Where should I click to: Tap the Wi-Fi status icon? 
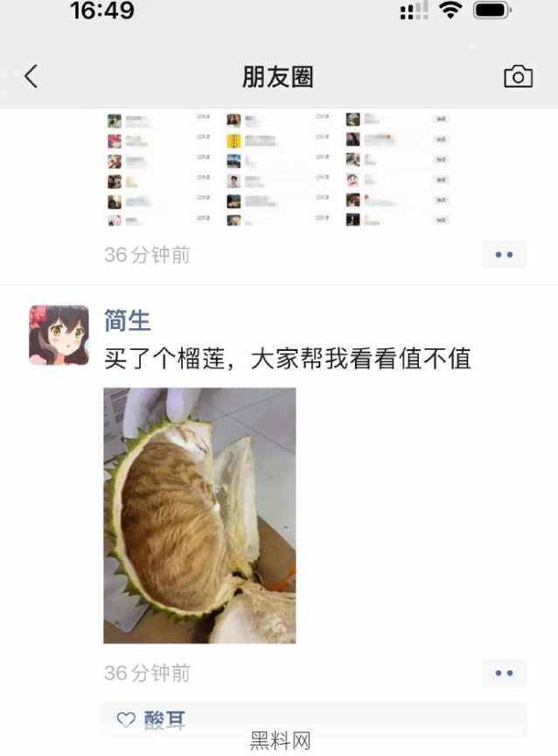450,10
